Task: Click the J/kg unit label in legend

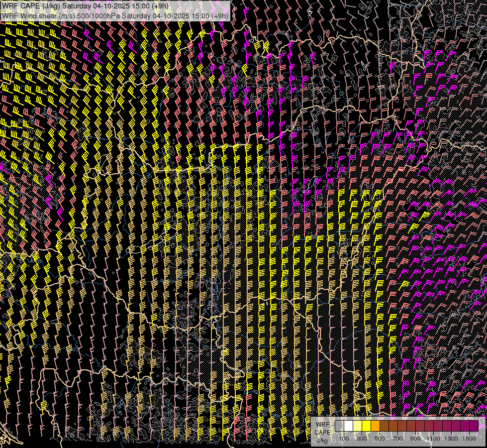Action: pos(322,441)
